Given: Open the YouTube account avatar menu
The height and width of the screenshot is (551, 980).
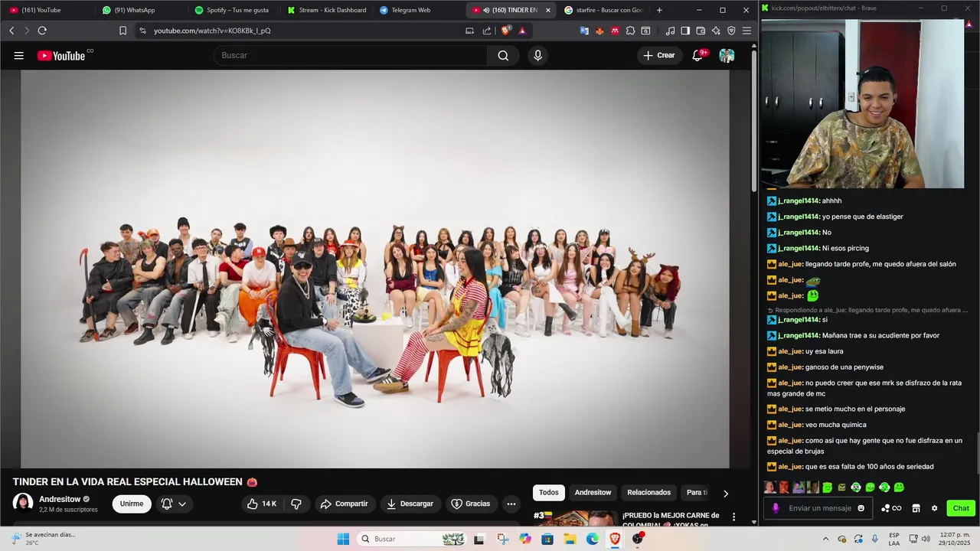Looking at the screenshot, I should tap(727, 55).
